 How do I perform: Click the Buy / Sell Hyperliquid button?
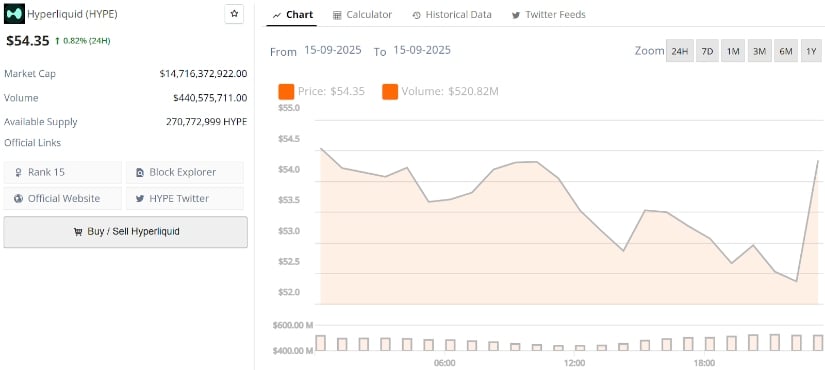125,232
